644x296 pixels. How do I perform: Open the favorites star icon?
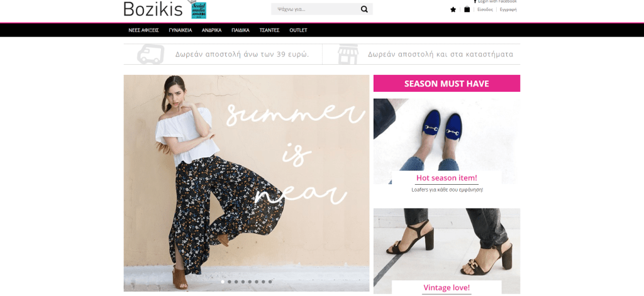453,9
